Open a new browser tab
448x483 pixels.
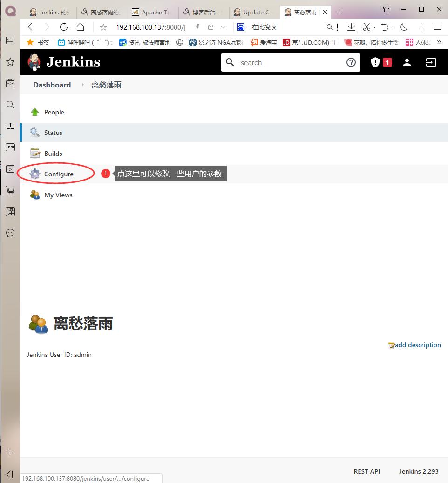[339, 12]
